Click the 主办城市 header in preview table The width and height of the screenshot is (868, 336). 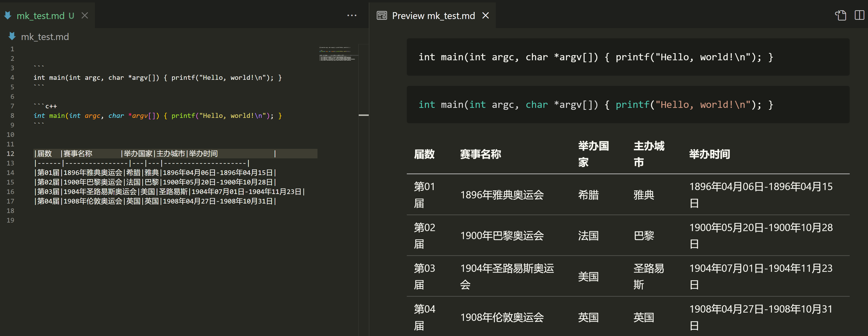[x=649, y=154]
